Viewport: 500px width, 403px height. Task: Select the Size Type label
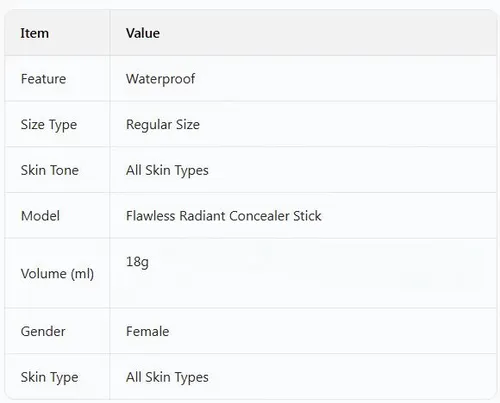pyautogui.click(x=49, y=125)
